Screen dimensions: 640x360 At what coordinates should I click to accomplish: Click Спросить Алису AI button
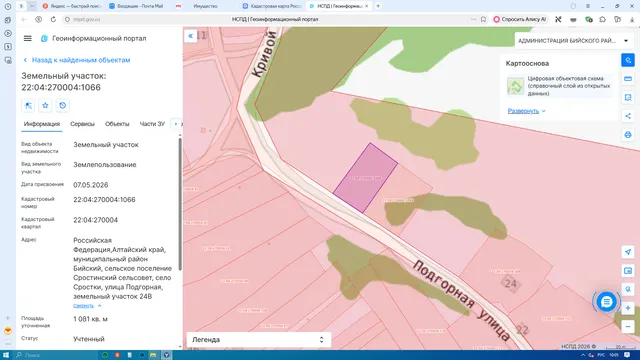[x=520, y=19]
